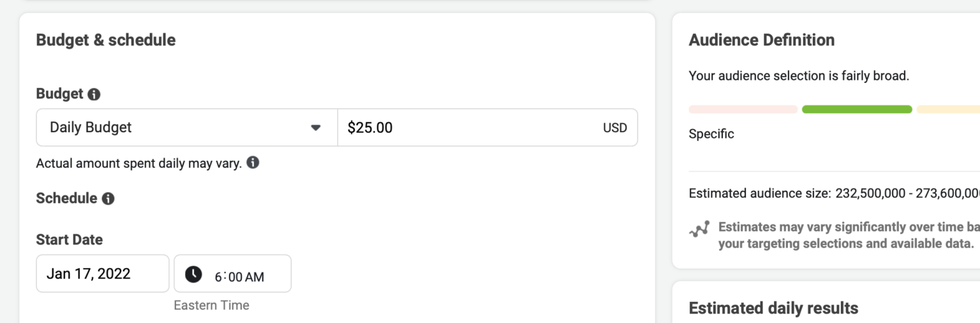Click the red segment of audience meter
This screenshot has height=323, width=980.
(x=743, y=109)
